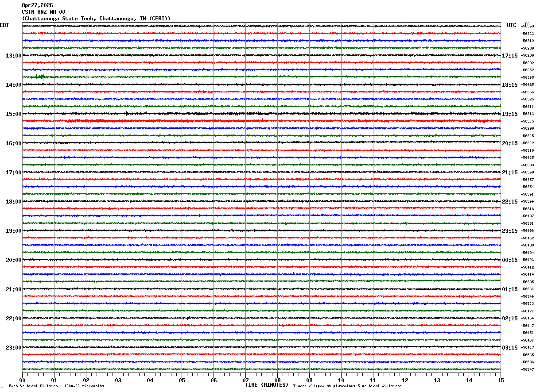
Task: Click the '21:00' EDT hour label
Action: pos(14,289)
